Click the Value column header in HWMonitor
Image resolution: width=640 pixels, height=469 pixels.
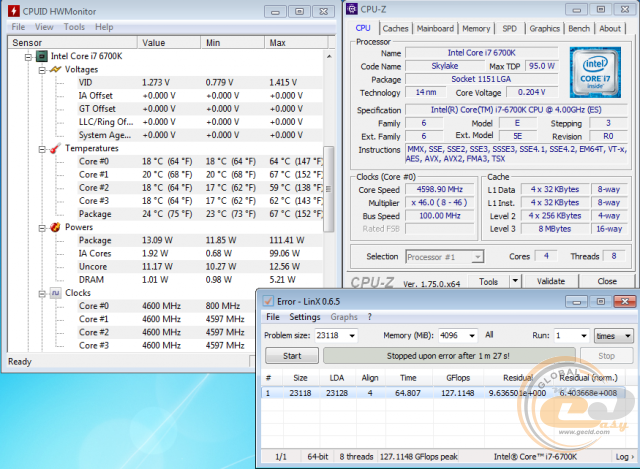(x=169, y=42)
